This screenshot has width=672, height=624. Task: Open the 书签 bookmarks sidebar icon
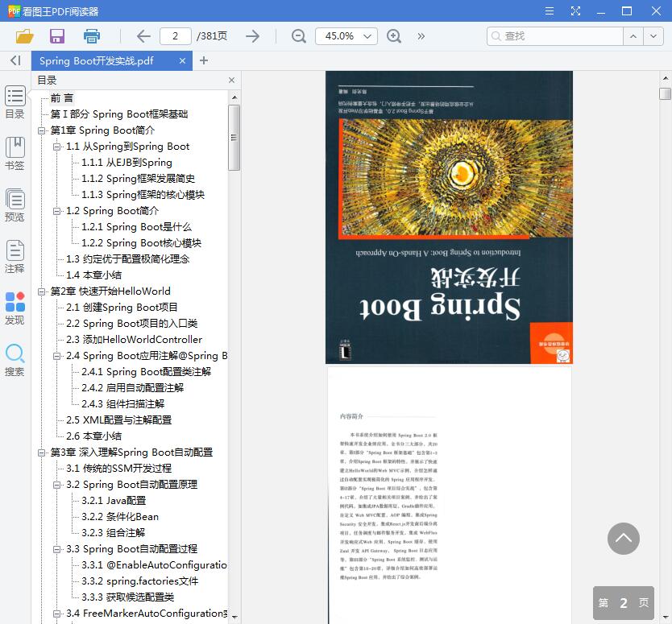(x=15, y=153)
